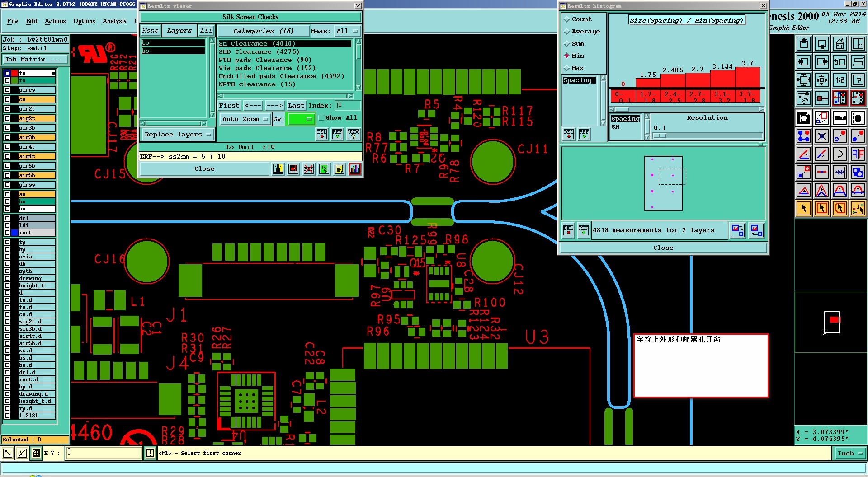The width and height of the screenshot is (868, 477).
Task: Click the pan left arrow icon
Action: pos(804,62)
